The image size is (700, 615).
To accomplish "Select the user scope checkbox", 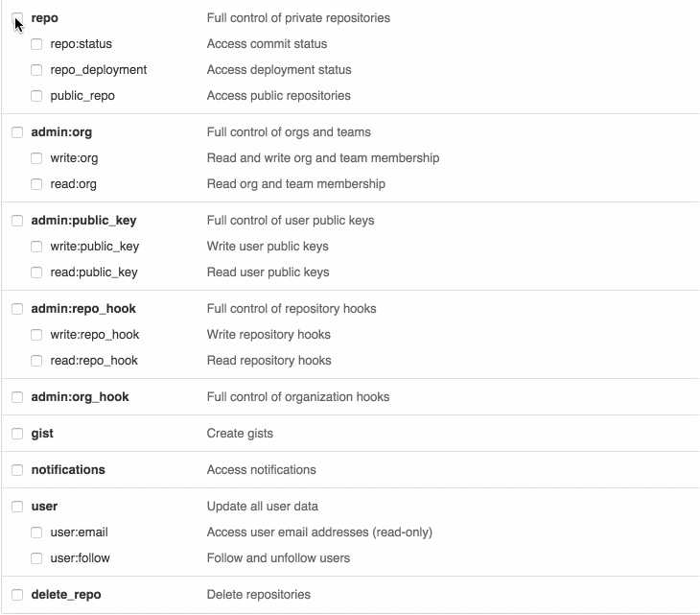I will [17, 507].
